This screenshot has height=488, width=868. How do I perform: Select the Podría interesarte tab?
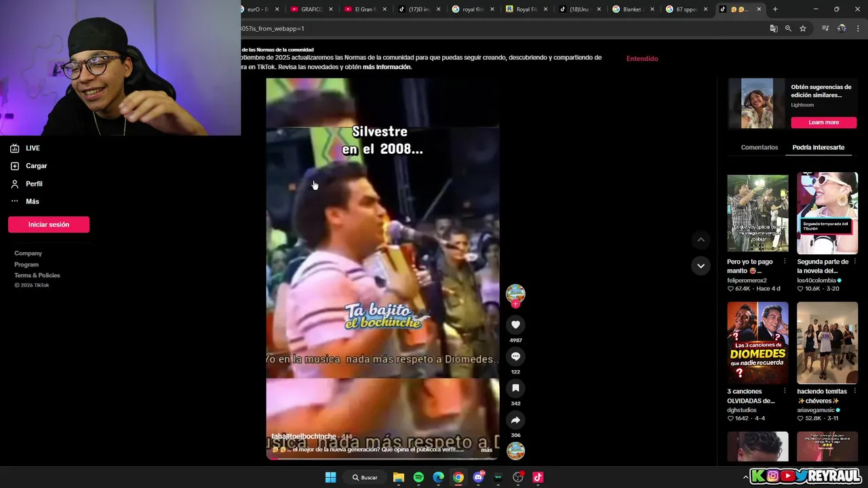[818, 147]
